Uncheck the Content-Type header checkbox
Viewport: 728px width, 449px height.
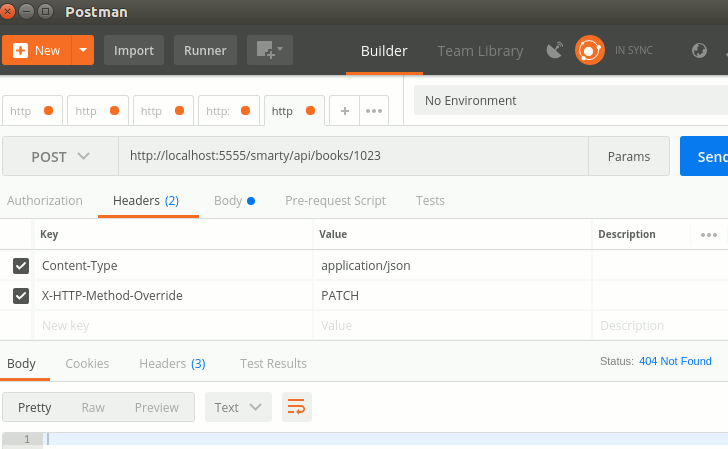tap(21, 266)
